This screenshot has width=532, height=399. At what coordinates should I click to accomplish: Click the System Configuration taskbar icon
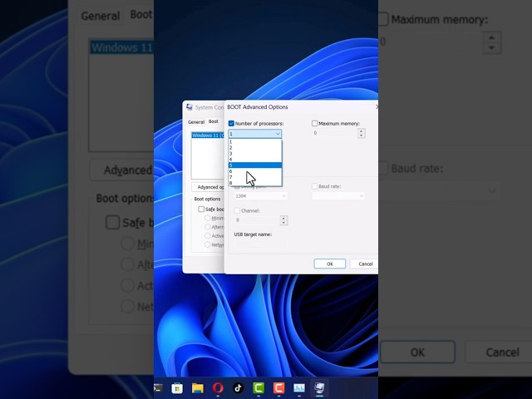319,388
